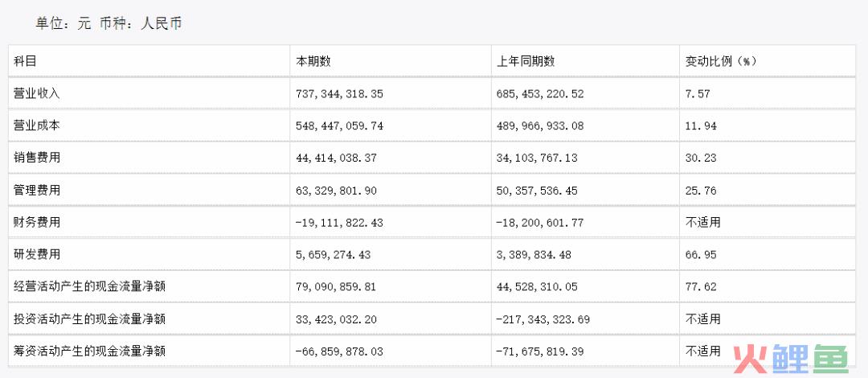
Task: Click the 火鲤鱼 watermark logo
Action: click(791, 359)
